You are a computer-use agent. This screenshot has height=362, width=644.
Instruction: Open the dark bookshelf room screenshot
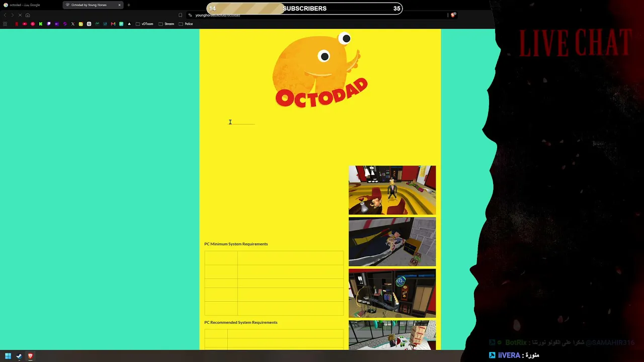[392, 293]
